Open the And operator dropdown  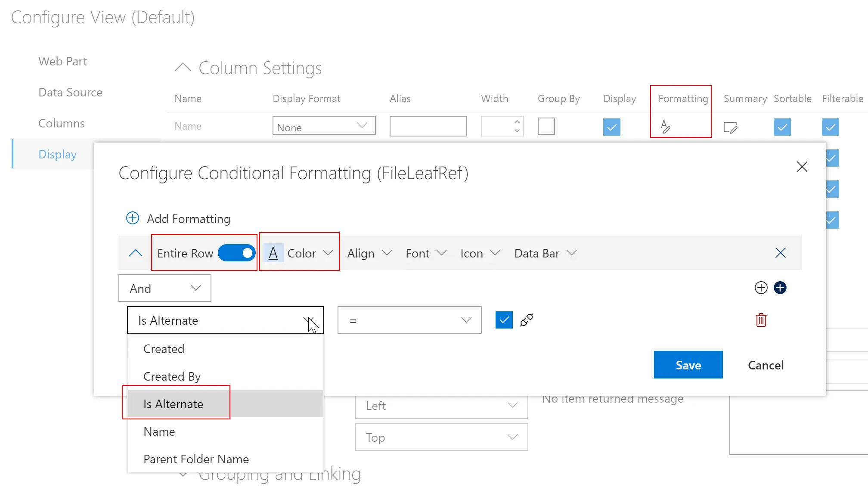(164, 288)
